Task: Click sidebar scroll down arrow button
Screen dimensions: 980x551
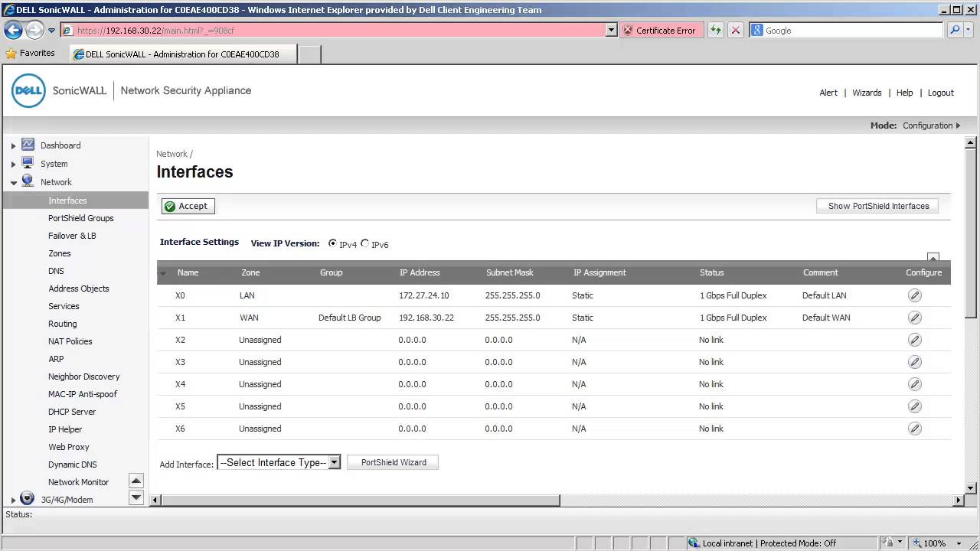Action: tap(136, 497)
